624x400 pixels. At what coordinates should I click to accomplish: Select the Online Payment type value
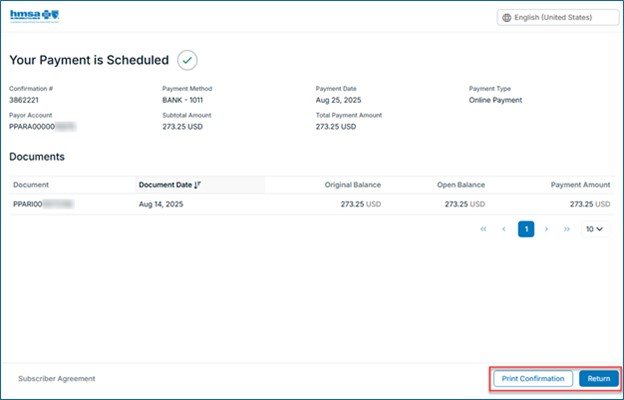[495, 100]
